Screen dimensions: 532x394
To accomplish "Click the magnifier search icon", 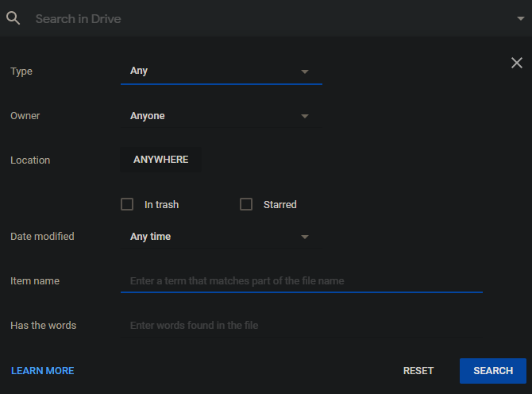I will pyautogui.click(x=13, y=18).
